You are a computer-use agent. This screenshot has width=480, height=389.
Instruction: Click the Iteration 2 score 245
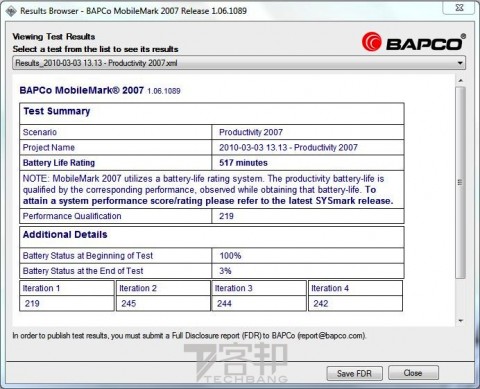[x=129, y=303]
